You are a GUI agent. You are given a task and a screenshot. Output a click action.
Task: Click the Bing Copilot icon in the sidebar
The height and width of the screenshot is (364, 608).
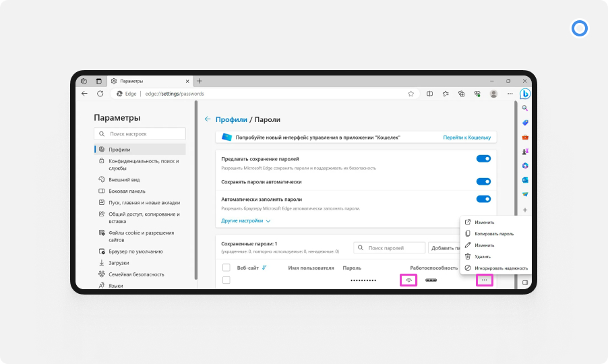pos(524,94)
